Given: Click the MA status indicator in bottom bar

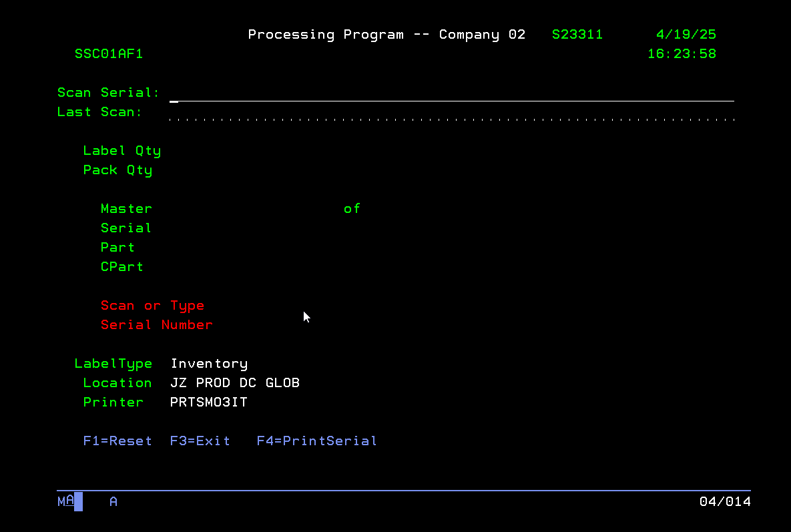Looking at the screenshot, I should (65, 501).
